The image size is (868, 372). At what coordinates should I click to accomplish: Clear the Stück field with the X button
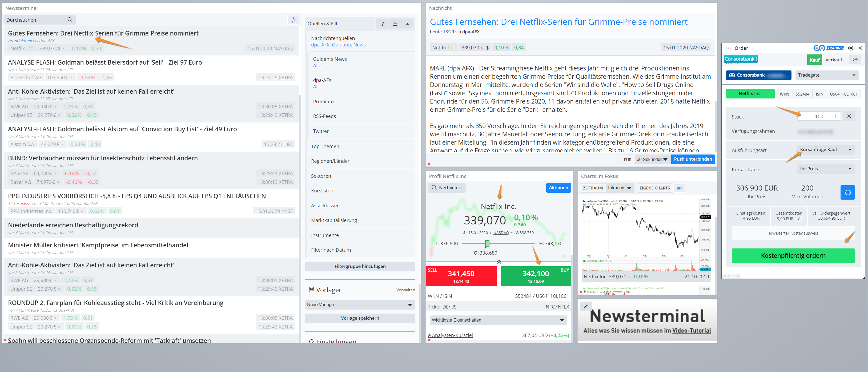pos(849,116)
